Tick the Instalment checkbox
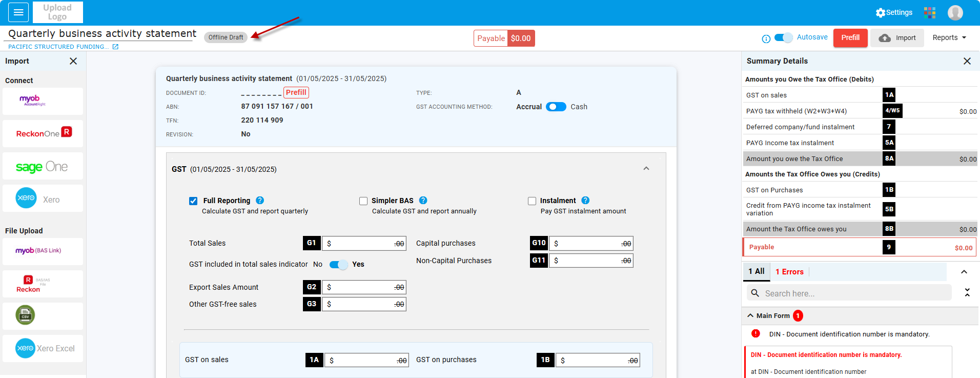This screenshot has width=980, height=378. [532, 201]
